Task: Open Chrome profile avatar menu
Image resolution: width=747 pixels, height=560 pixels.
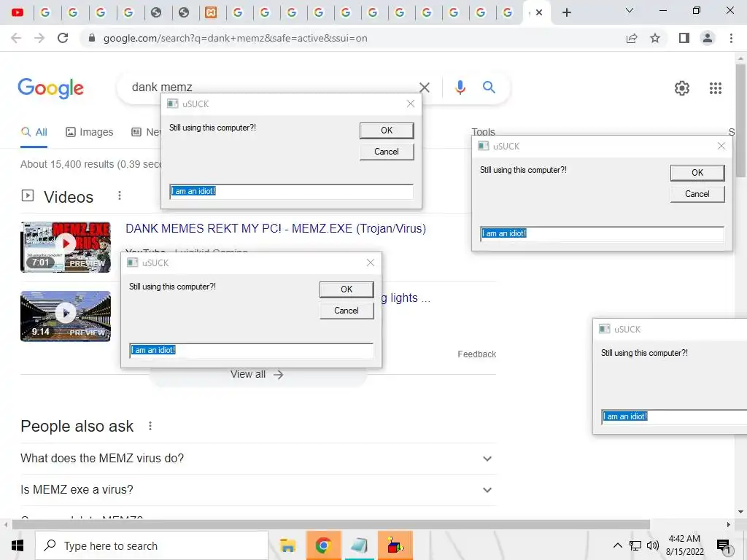Action: click(x=708, y=38)
